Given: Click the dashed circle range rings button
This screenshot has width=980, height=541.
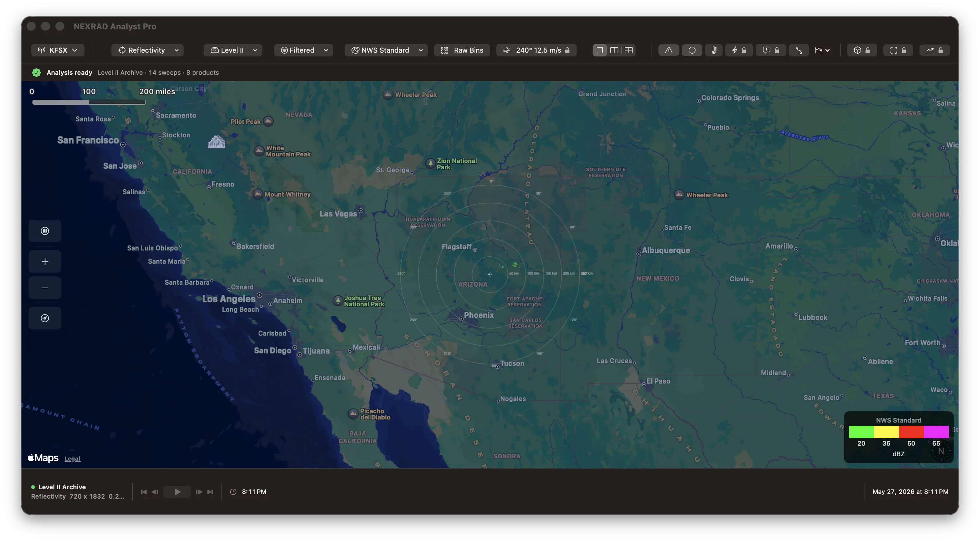Looking at the screenshot, I should (x=691, y=50).
